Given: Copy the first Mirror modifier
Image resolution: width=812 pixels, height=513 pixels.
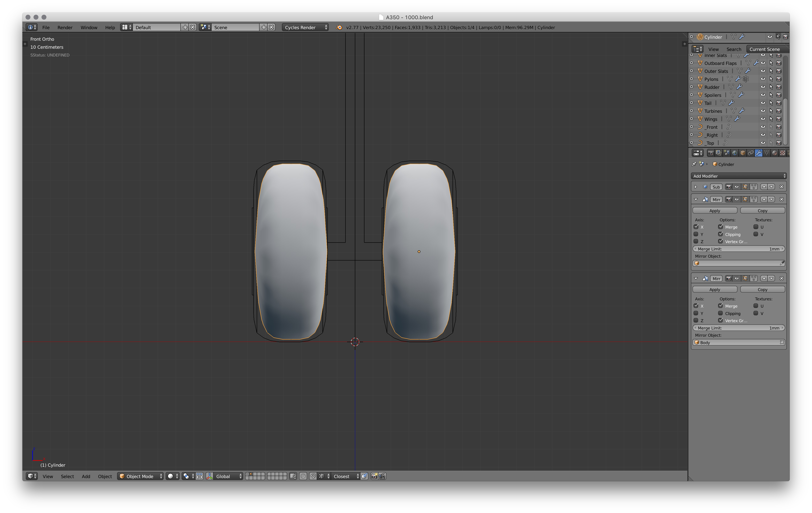Looking at the screenshot, I should (x=762, y=211).
